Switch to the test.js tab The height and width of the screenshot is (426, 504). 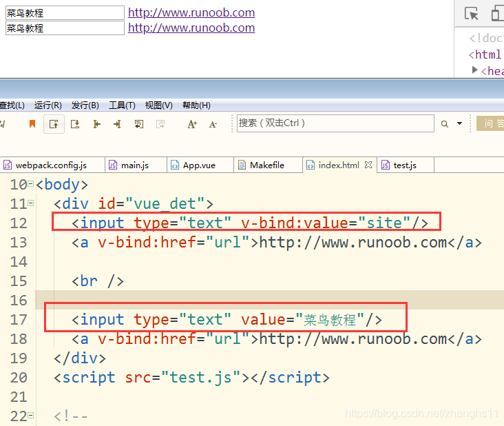406,165
